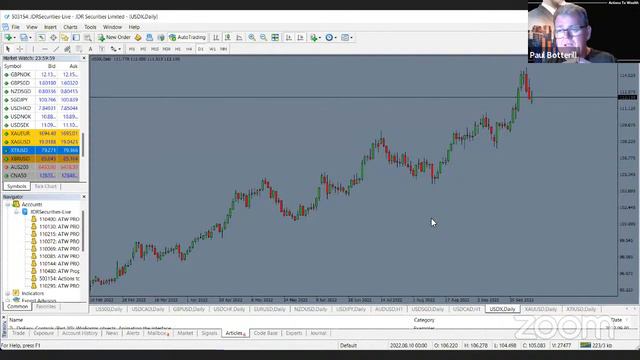The image size is (640, 360).
Task: Select the Horizontal Line drawing tool
Action: click(x=45, y=49)
